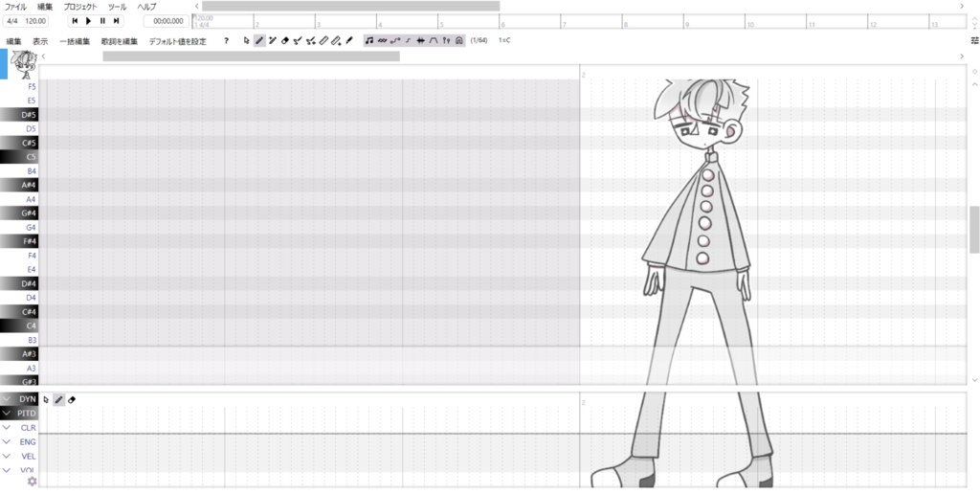Click the top timeline horizontal scrollbar thumb
The image size is (980, 494).
point(350,7)
